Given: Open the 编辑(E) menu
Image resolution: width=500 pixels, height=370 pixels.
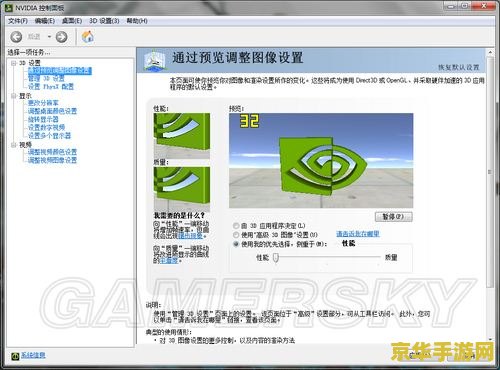Looking at the screenshot, I should tap(45, 21).
